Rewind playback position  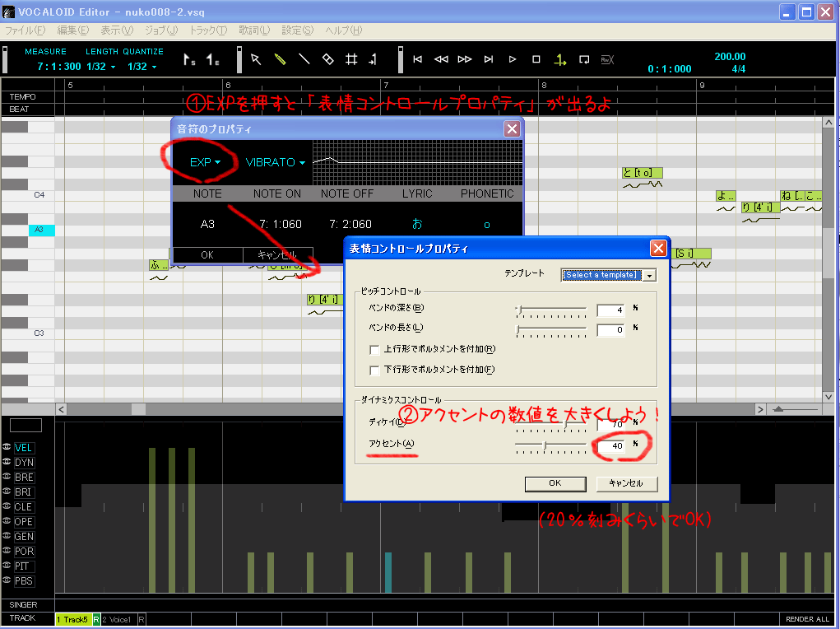click(441, 59)
